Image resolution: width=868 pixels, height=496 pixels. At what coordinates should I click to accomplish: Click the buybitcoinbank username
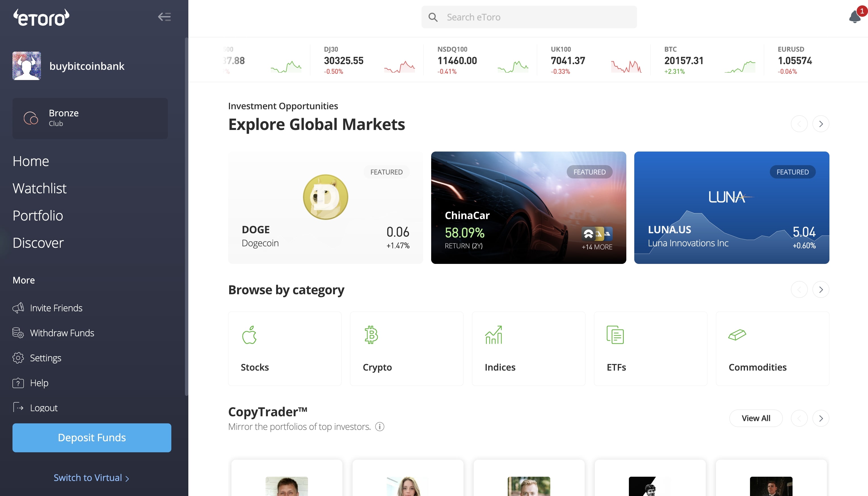point(87,66)
